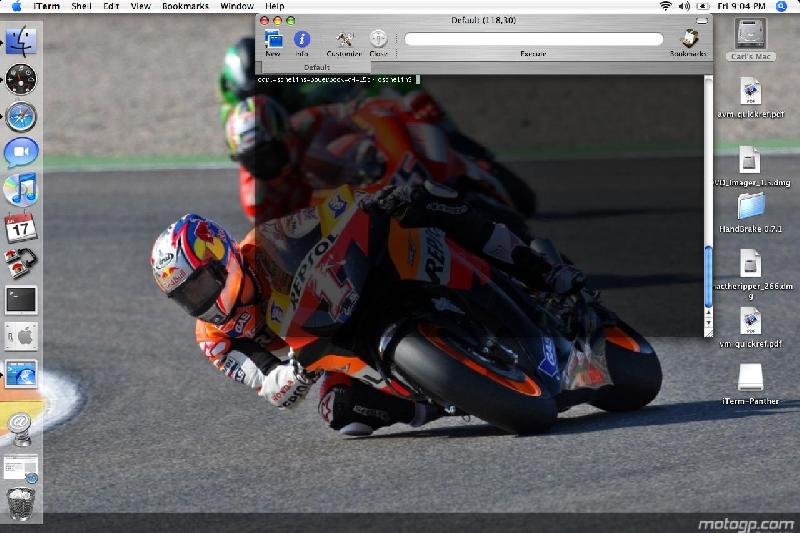800x533 pixels.
Task: Click the volume icon in menu bar
Action: 684,6
